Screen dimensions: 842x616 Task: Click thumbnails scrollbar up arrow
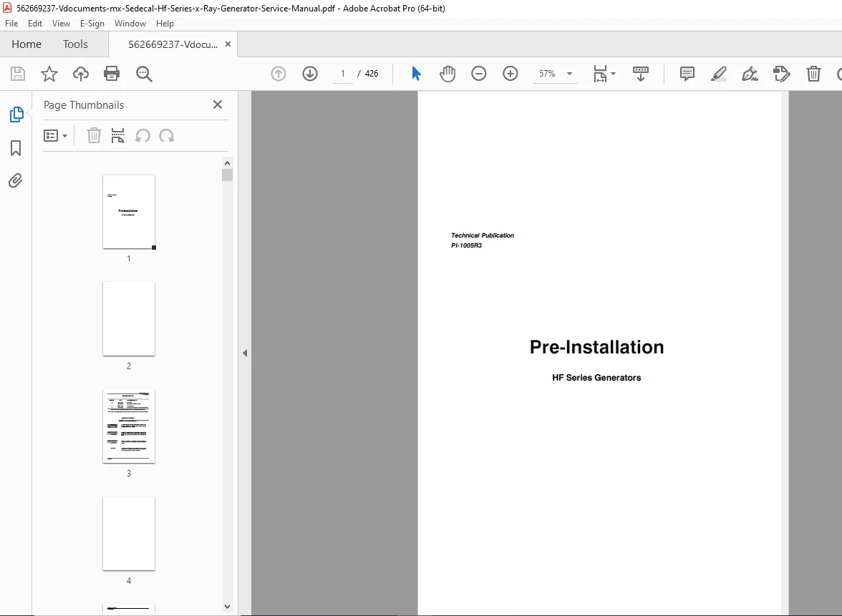point(227,163)
